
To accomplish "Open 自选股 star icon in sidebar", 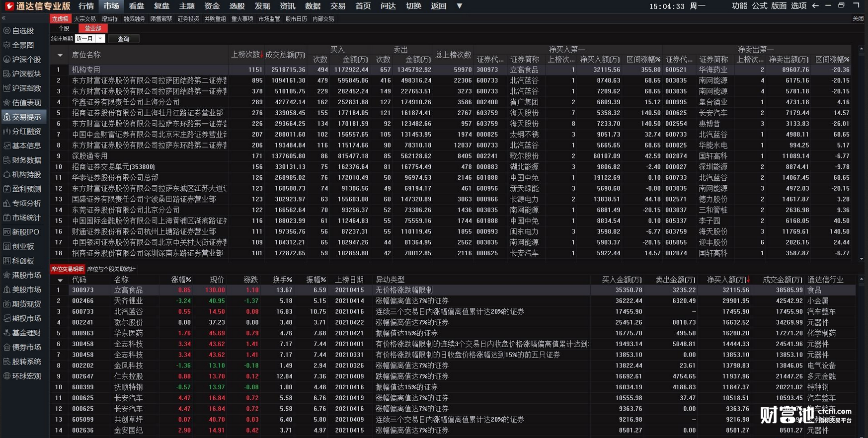I will 7,31.
